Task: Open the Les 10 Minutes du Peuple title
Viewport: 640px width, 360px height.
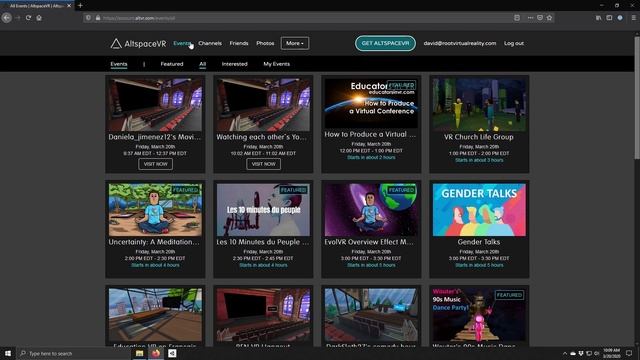Action: click(263, 242)
